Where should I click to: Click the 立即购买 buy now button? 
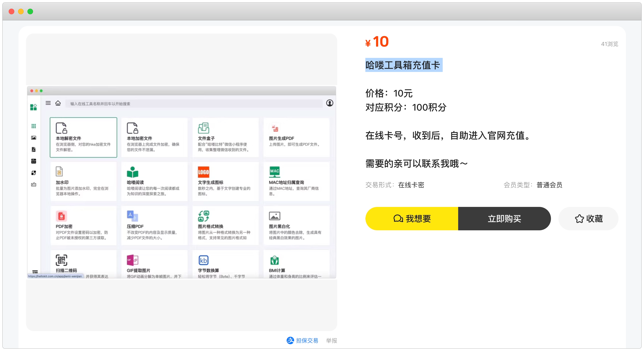point(504,219)
